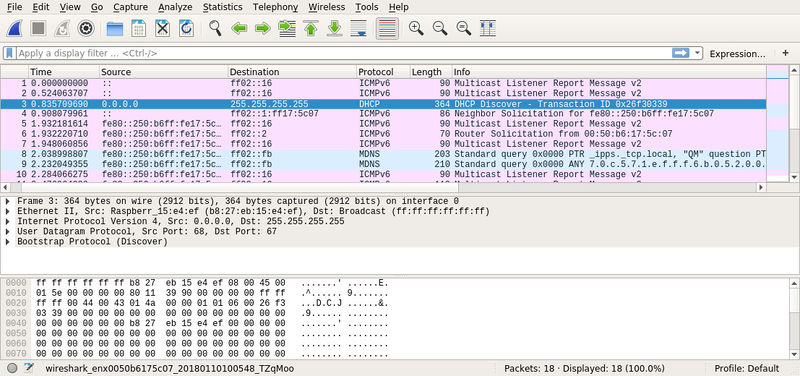
Task: Open the Telephony menu
Action: (x=276, y=7)
